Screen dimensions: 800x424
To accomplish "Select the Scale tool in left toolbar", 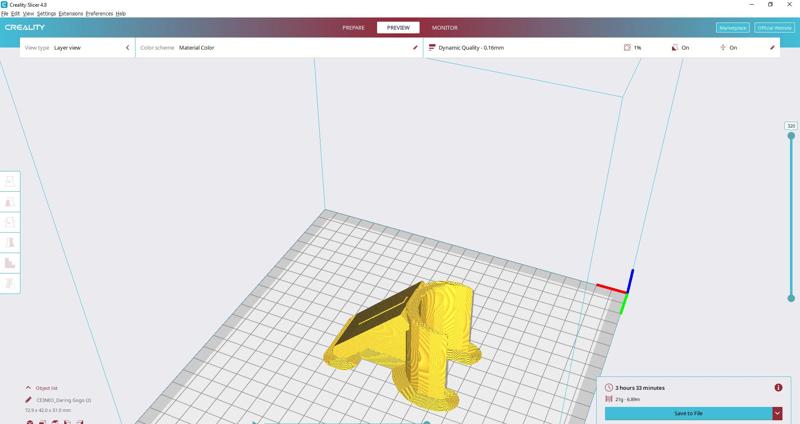I will tap(10, 202).
